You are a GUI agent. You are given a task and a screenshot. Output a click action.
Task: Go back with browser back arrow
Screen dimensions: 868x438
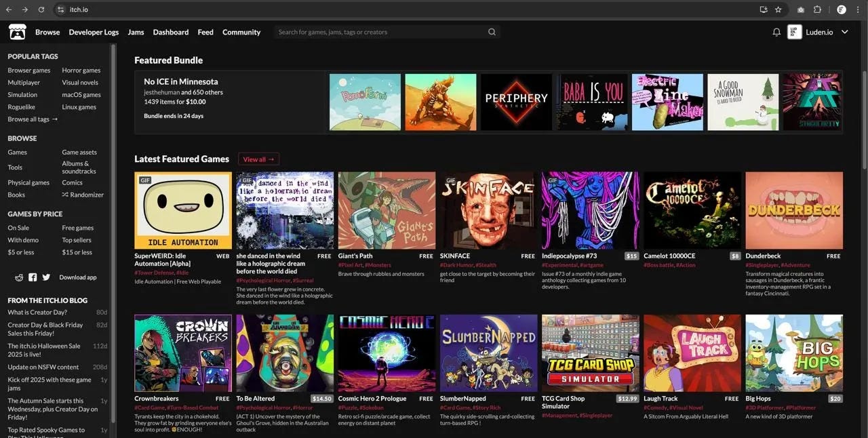click(9, 9)
